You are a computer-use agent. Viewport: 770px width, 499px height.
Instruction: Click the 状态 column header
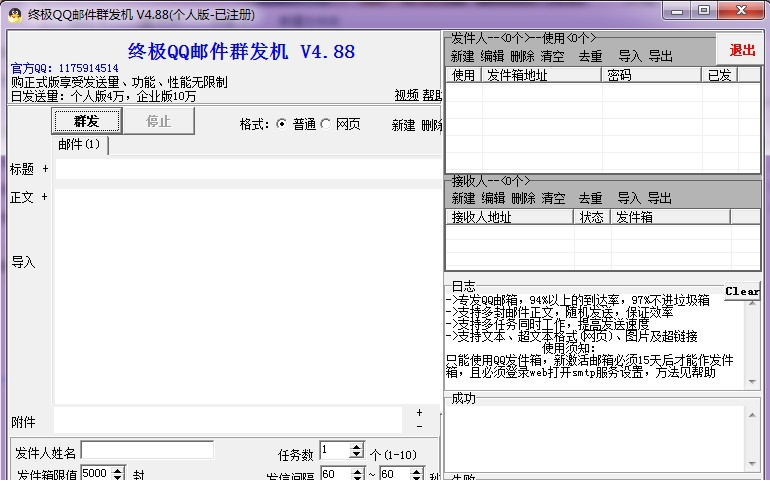[x=592, y=217]
